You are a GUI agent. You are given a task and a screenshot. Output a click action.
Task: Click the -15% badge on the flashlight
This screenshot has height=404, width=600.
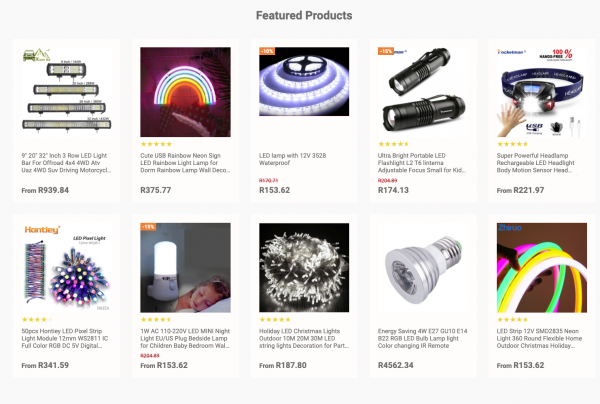(x=385, y=50)
